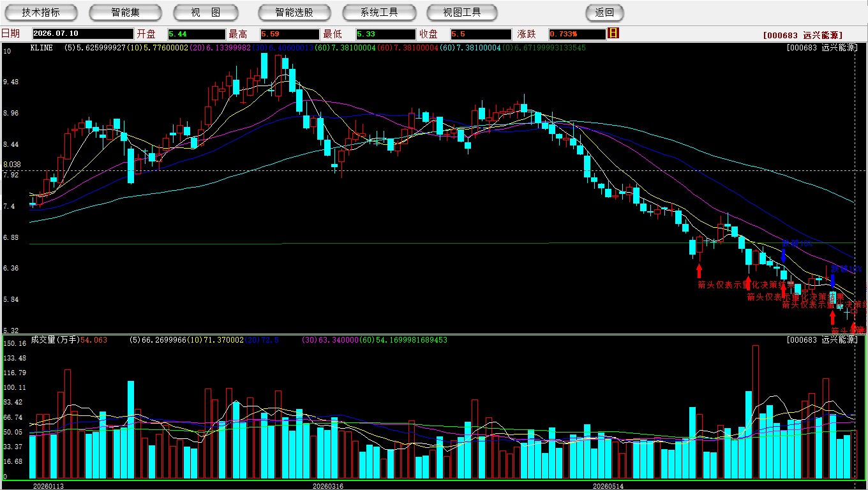Select the 最高 value 5.59
The image size is (868, 490).
289,34
